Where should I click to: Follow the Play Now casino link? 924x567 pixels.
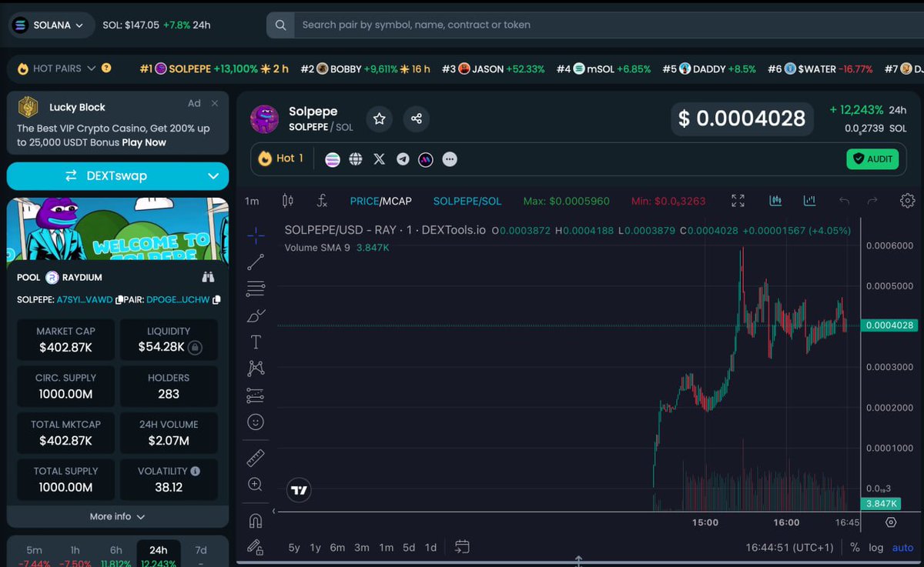pos(144,142)
